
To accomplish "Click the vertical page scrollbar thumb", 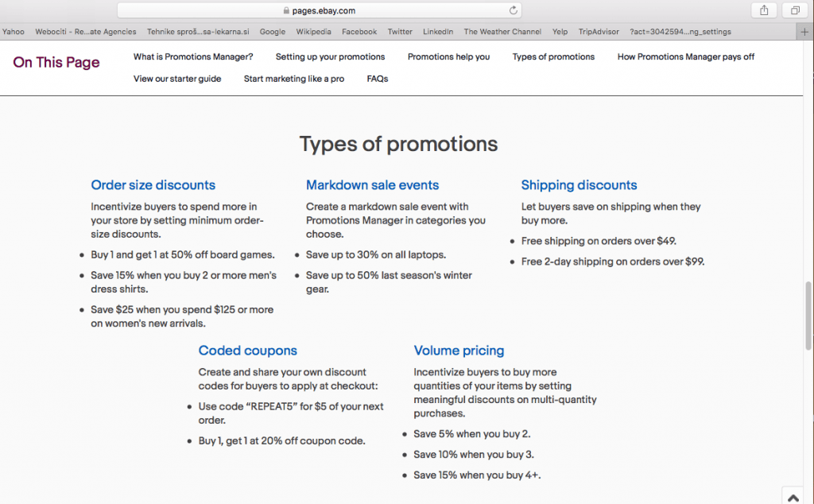I will click(x=808, y=316).
